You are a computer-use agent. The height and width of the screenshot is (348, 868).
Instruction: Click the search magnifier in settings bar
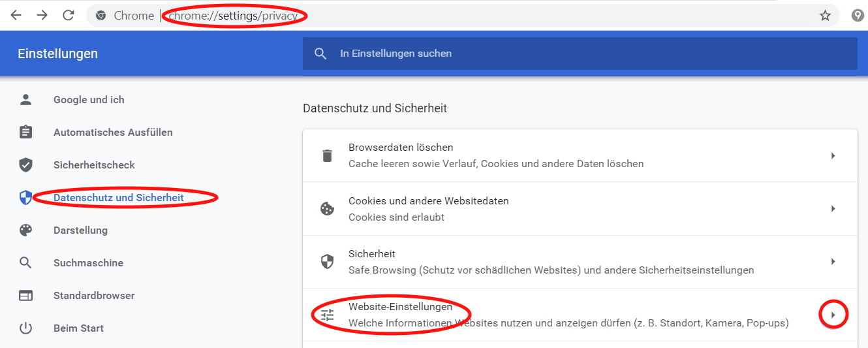coord(320,54)
